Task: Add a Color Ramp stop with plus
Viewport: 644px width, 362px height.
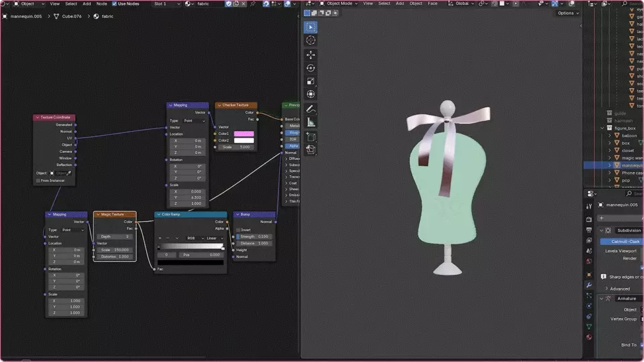Action: point(160,238)
